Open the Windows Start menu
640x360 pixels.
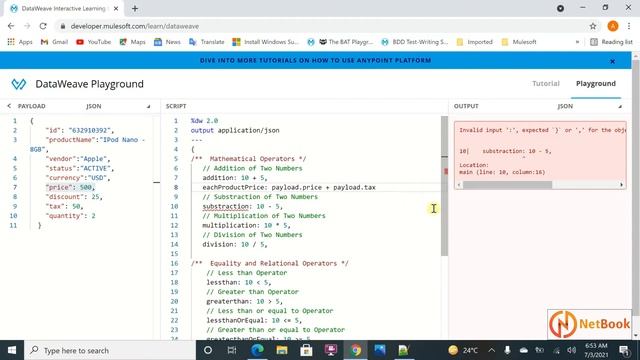(x=12, y=350)
